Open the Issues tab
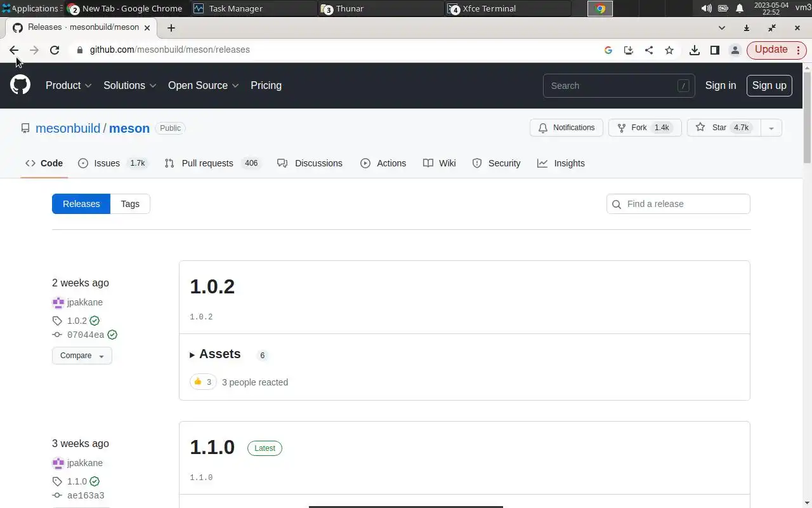Image resolution: width=812 pixels, height=508 pixels. pos(113,163)
